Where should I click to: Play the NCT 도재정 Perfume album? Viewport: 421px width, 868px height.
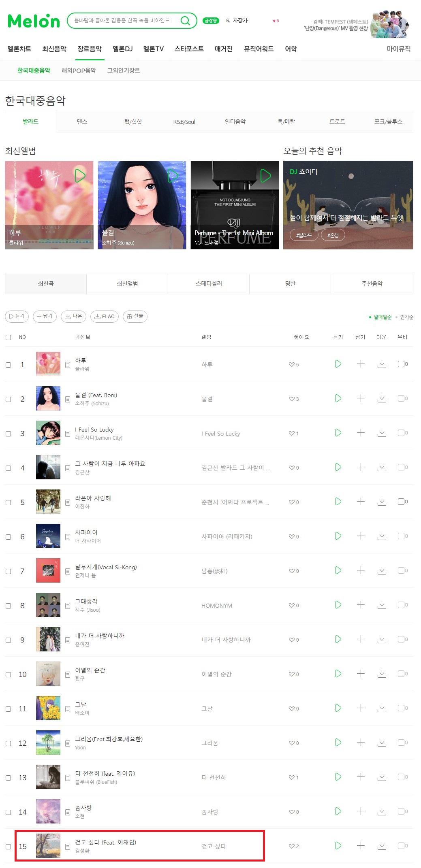pos(265,176)
